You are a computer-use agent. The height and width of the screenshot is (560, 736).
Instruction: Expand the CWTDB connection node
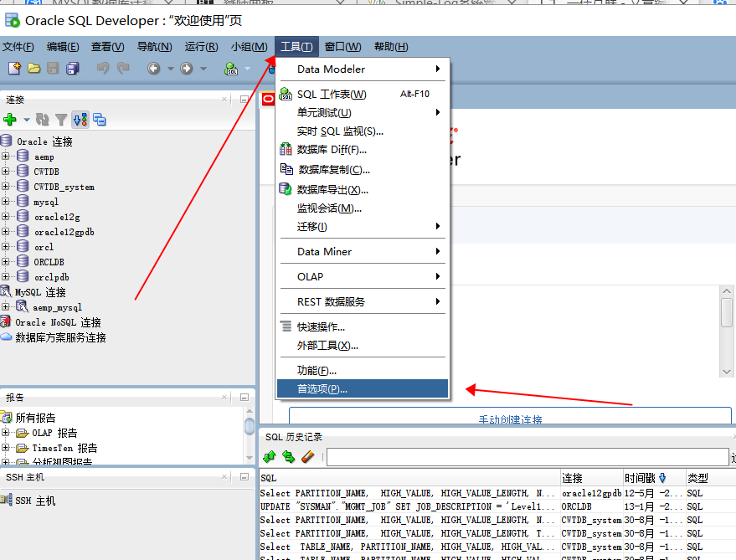tap(6, 171)
